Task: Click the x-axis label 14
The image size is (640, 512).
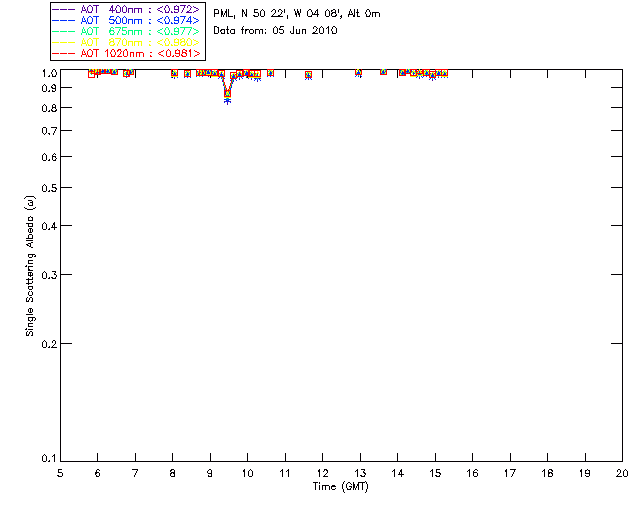Action: point(398,473)
